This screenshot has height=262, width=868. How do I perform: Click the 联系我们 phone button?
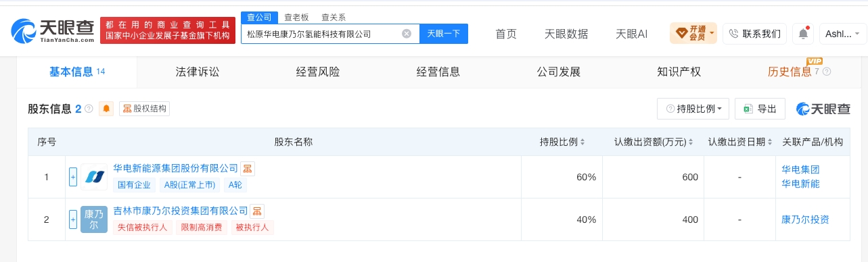(754, 33)
